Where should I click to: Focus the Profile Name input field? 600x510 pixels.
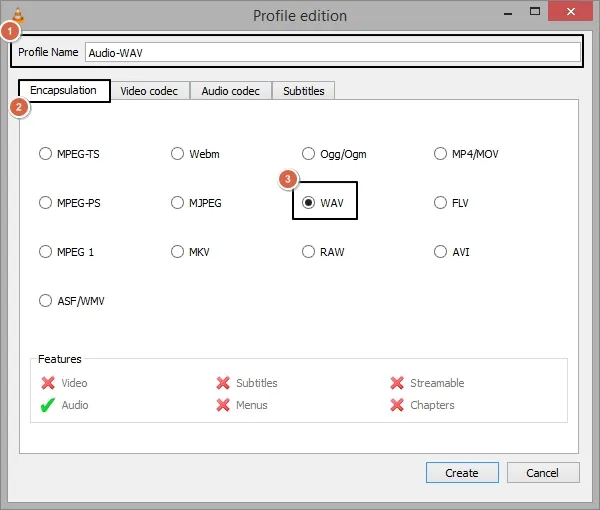333,52
